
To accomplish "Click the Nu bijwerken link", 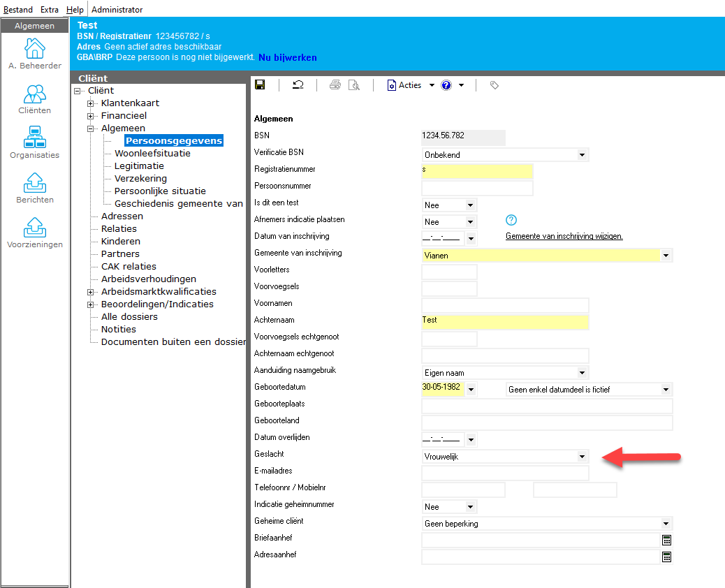I will (288, 57).
